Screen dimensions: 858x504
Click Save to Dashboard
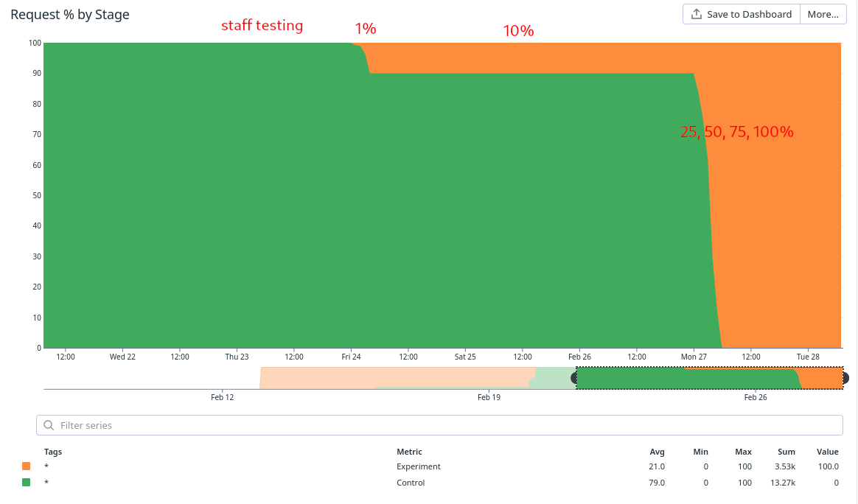(x=741, y=14)
